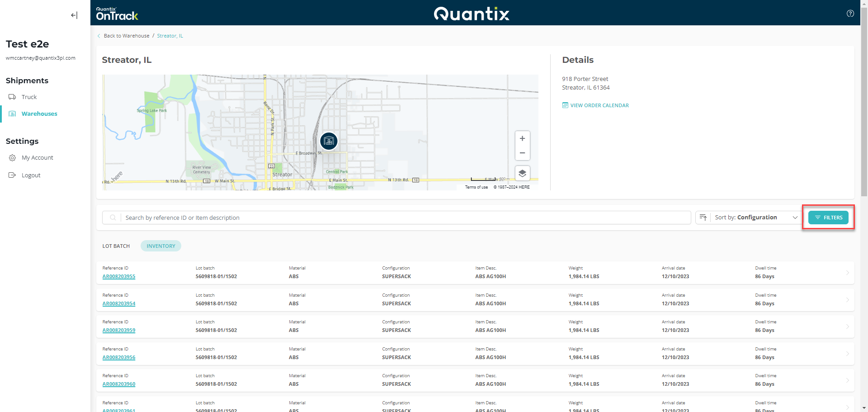
Task: Zoom in on the map
Action: [522, 138]
